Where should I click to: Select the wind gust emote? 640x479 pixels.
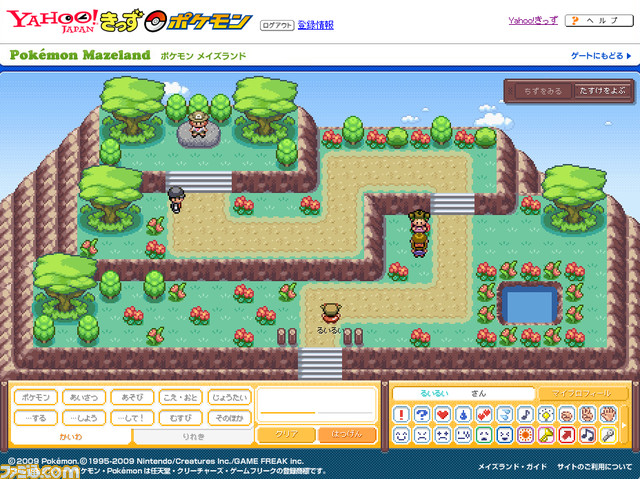click(x=504, y=415)
